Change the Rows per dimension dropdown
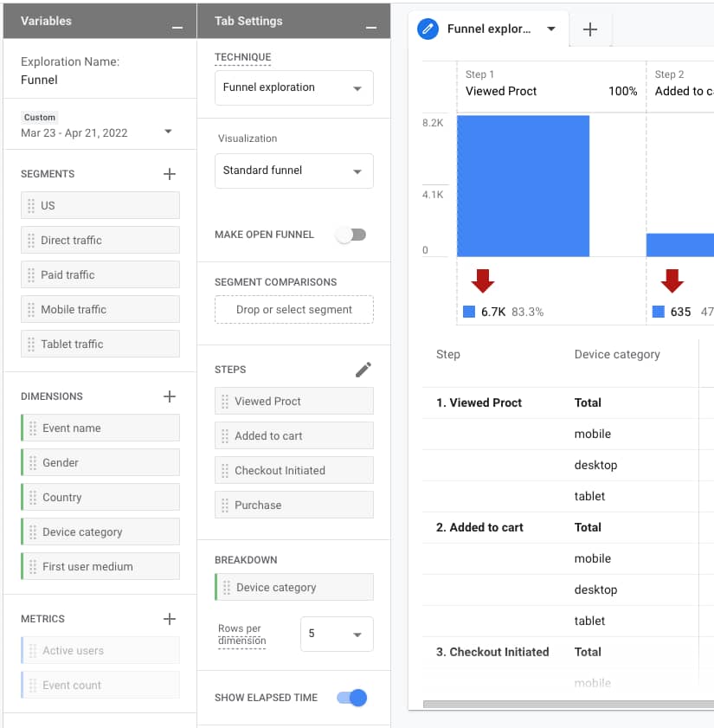 [x=337, y=634]
